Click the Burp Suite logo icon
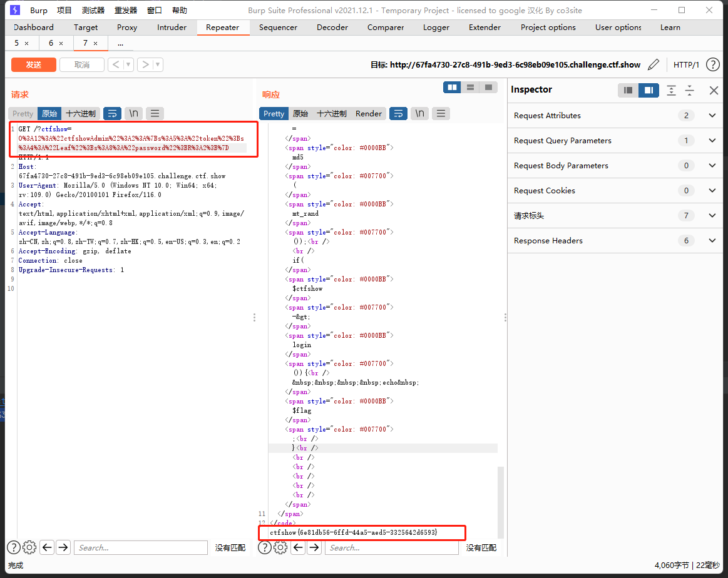This screenshot has height=578, width=728. coord(15,10)
